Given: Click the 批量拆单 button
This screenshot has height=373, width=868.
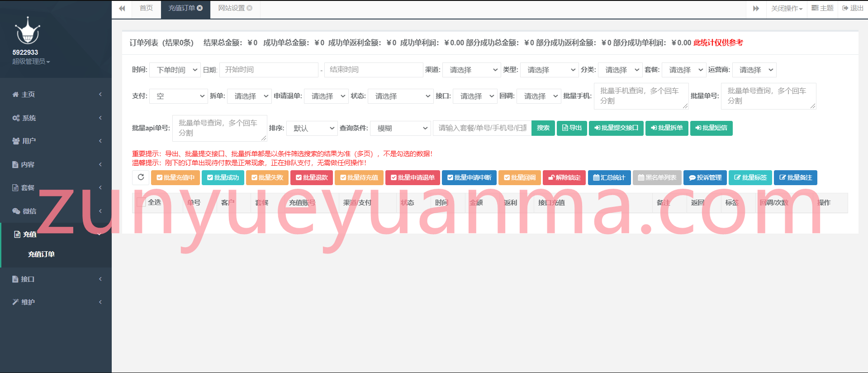Looking at the screenshot, I should click(667, 128).
